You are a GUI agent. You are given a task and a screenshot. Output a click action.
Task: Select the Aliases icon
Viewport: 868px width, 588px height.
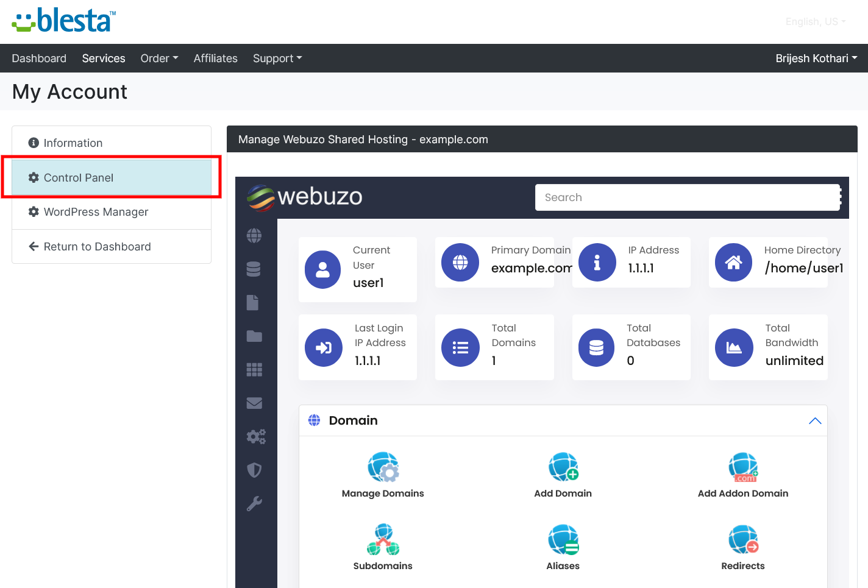(x=563, y=540)
